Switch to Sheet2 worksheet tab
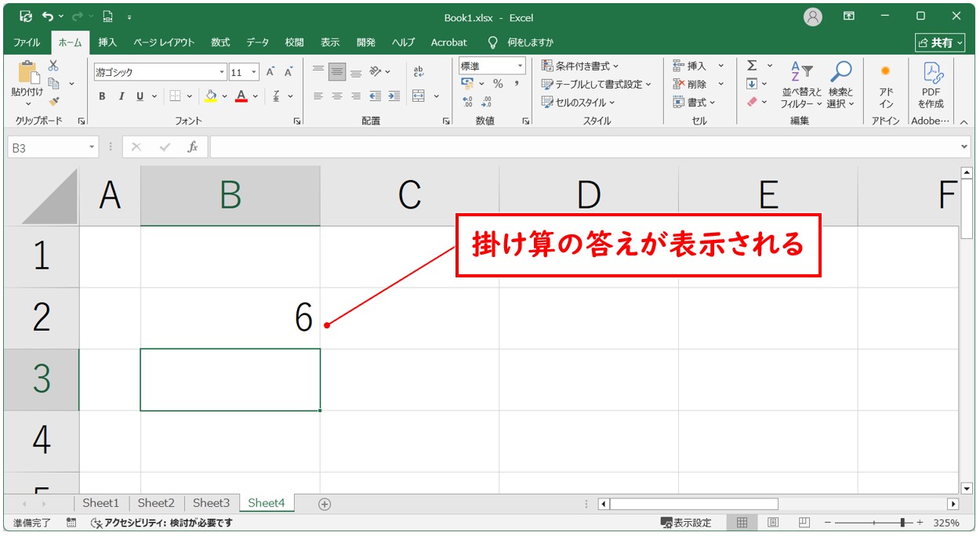Viewport: 980px width, 536px height. [156, 503]
